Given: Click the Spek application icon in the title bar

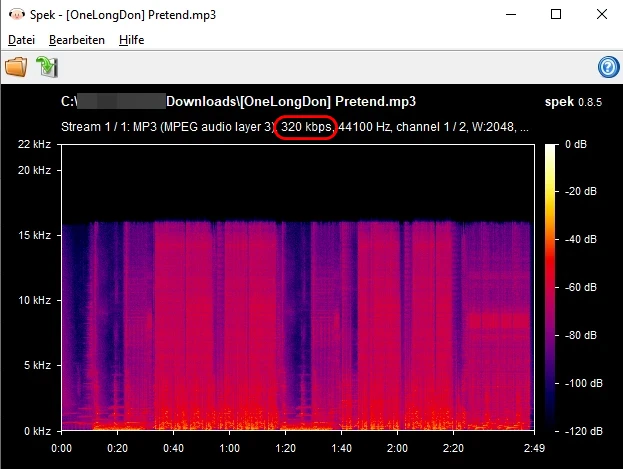Looking at the screenshot, I should pyautogui.click(x=17, y=15).
